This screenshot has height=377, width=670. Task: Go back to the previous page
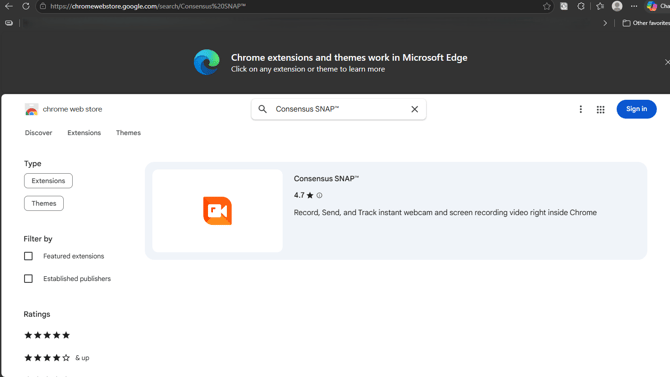tap(9, 6)
